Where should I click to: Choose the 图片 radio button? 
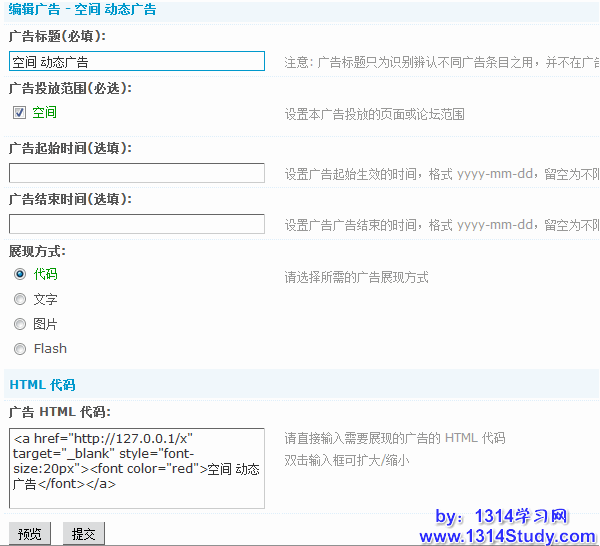click(20, 324)
